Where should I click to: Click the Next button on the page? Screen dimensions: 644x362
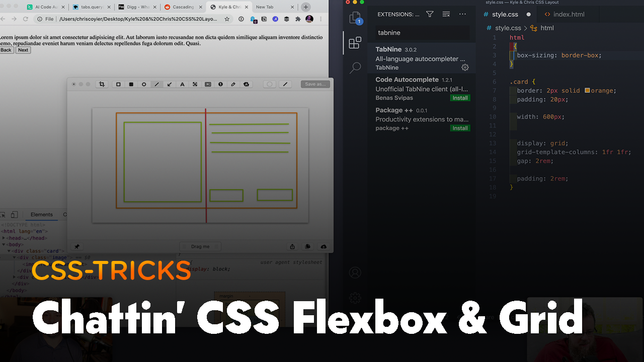23,50
